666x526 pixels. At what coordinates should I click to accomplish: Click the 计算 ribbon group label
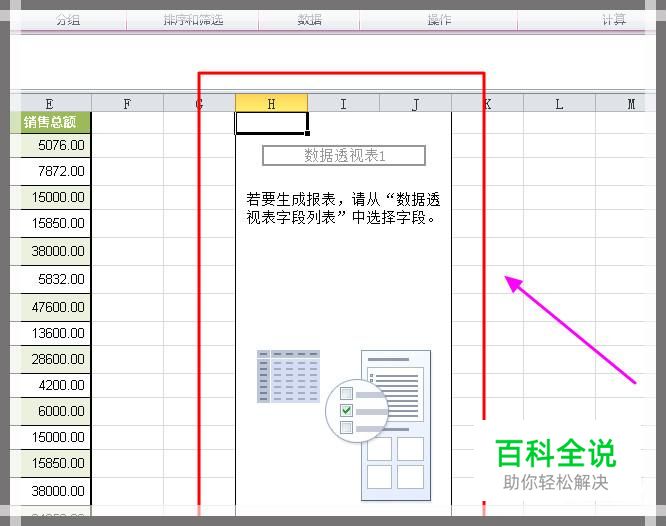(x=614, y=20)
